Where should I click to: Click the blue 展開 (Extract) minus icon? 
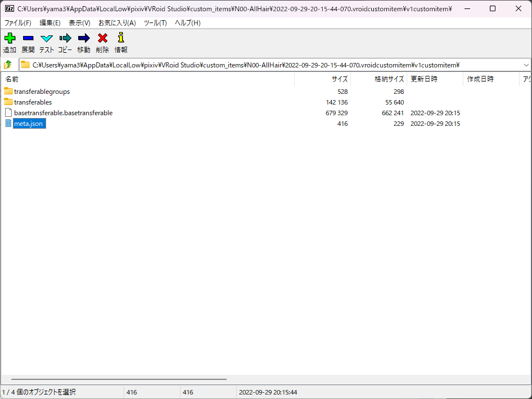tap(28, 38)
